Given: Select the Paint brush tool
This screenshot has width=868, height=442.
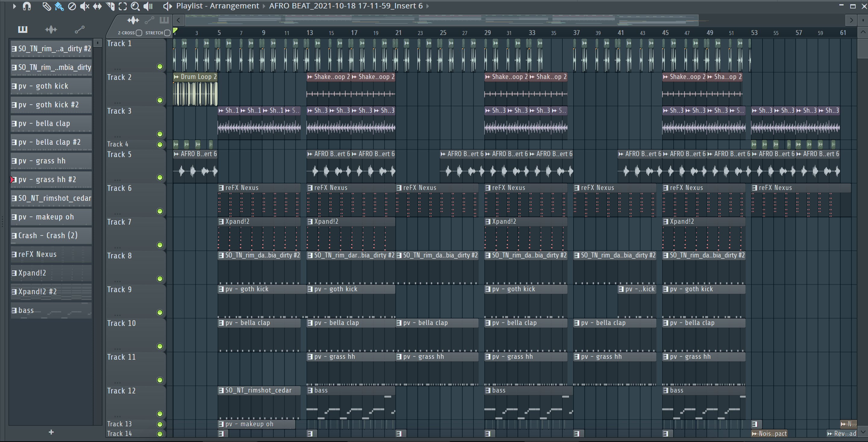Looking at the screenshot, I should (59, 6).
